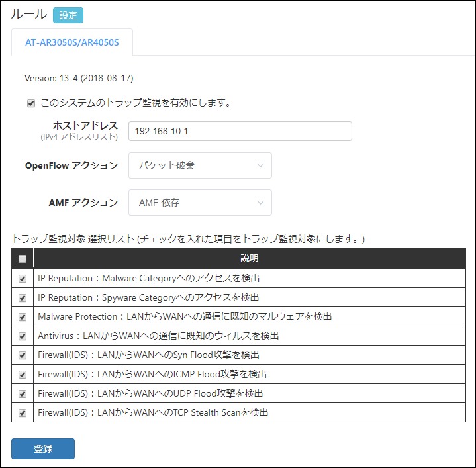The height and width of the screenshot is (468, 476).
Task: Uncheck IP Reputation Malware Category checkbox
Action: pyautogui.click(x=23, y=279)
